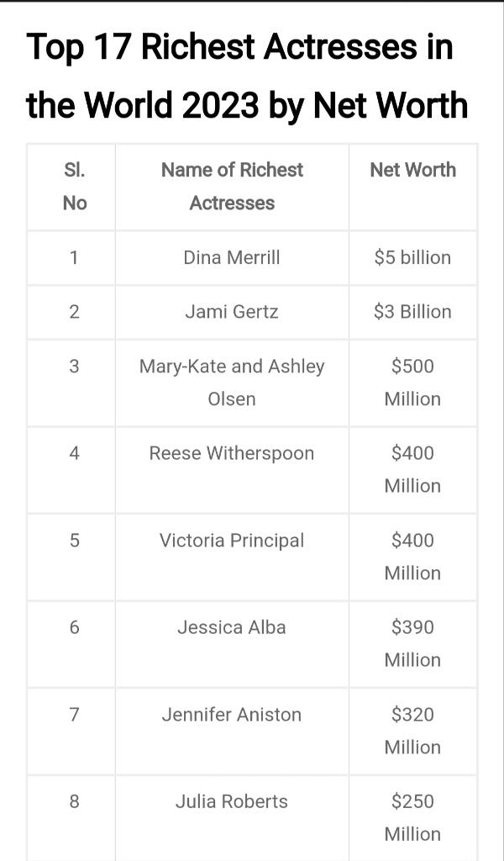The height and width of the screenshot is (861, 504).
Task: Click the Victoria Principal name cell
Action: point(232,541)
